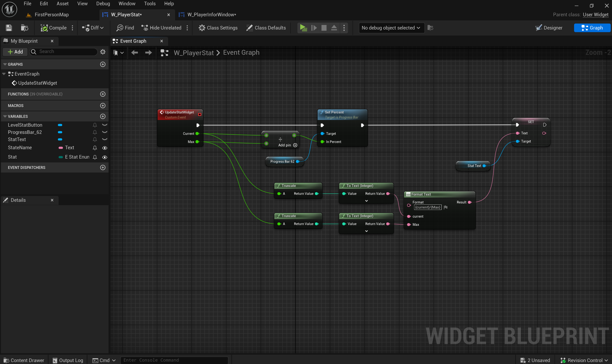Add new function with plus icon
The height and width of the screenshot is (364, 612).
103,94
